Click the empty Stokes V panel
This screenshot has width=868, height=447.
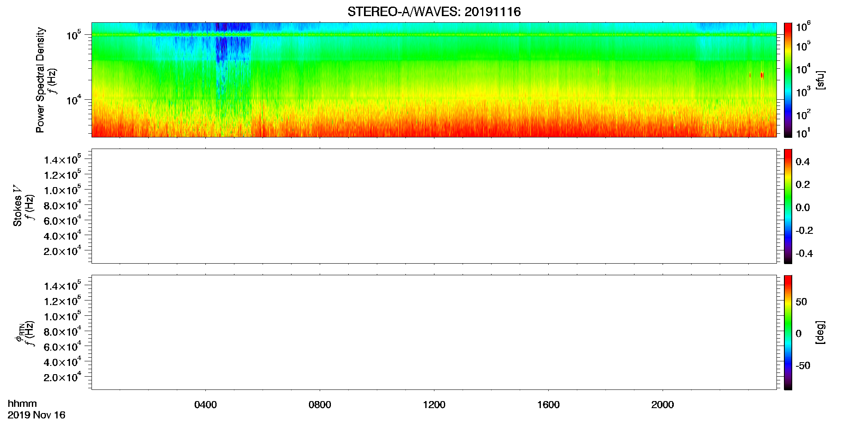[434, 206]
